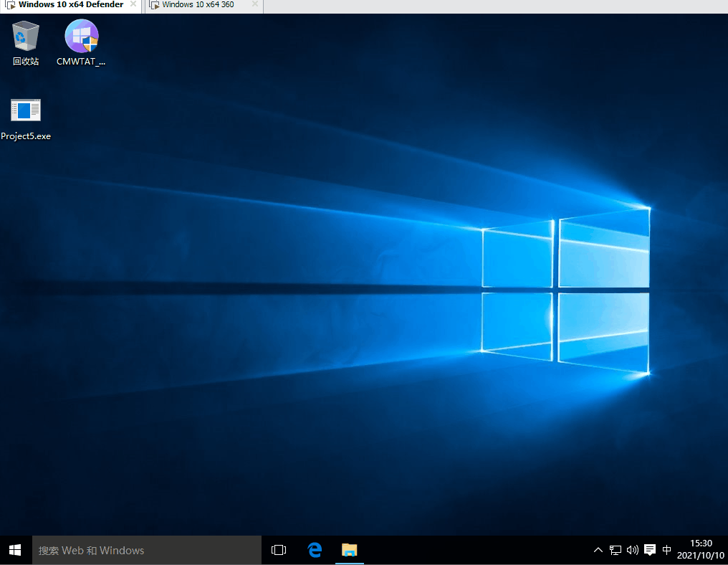The width and height of the screenshot is (728, 565).
Task: Launch Microsoft Edge from the taskbar
Action: pyautogui.click(x=315, y=550)
